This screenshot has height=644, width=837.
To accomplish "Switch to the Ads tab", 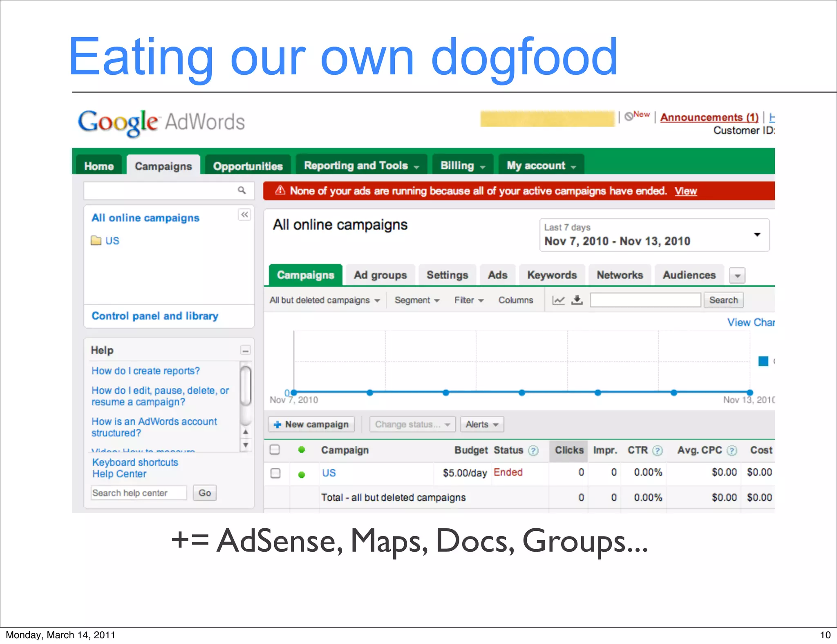I will (497, 275).
